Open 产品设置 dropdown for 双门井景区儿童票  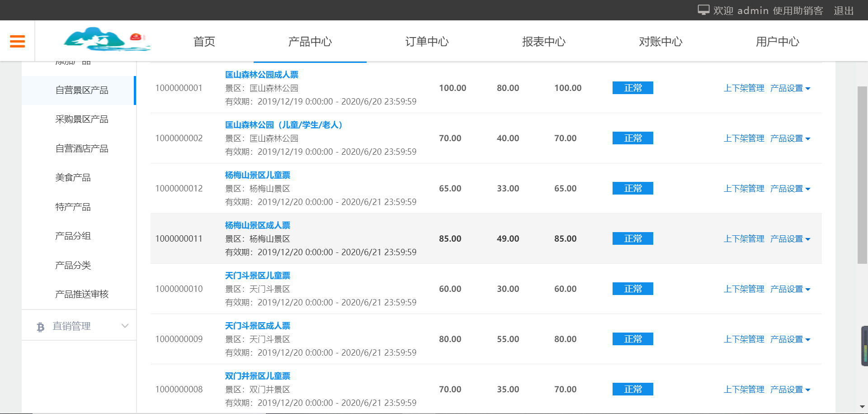coord(787,389)
